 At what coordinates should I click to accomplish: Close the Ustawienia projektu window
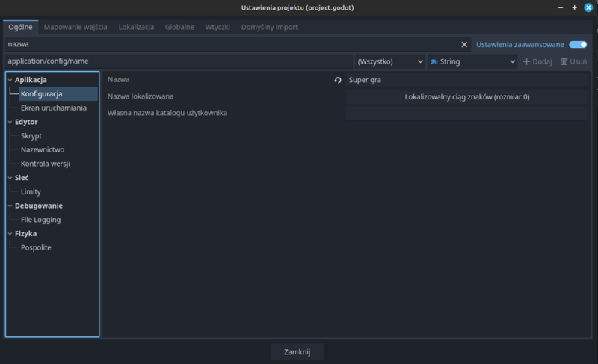pyautogui.click(x=588, y=7)
